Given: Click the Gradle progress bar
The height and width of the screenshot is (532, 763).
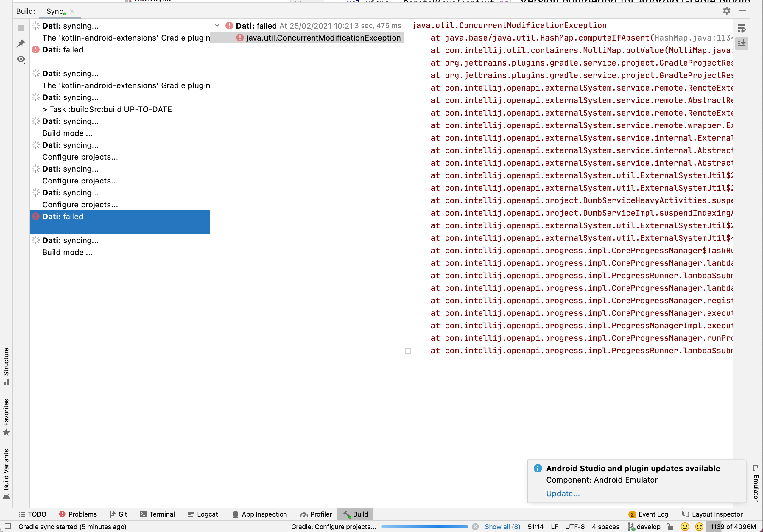Looking at the screenshot, I should click(424, 527).
